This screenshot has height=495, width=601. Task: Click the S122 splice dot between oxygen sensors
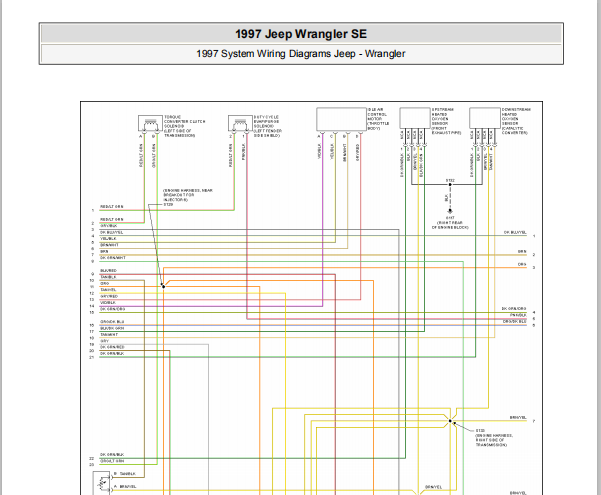(x=450, y=184)
